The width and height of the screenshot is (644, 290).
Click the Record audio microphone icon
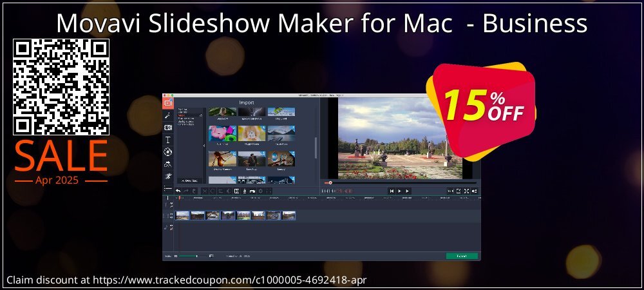pyautogui.click(x=245, y=191)
